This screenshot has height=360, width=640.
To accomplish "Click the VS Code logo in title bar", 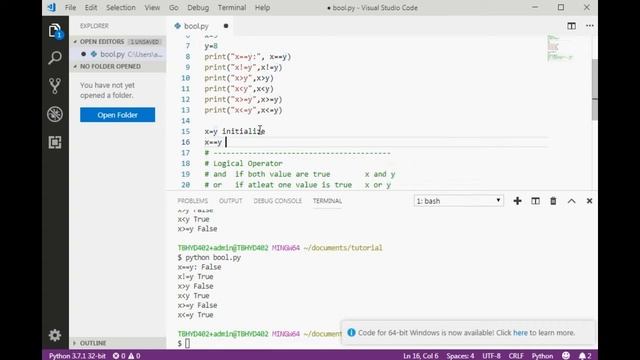I will pyautogui.click(x=52, y=7).
